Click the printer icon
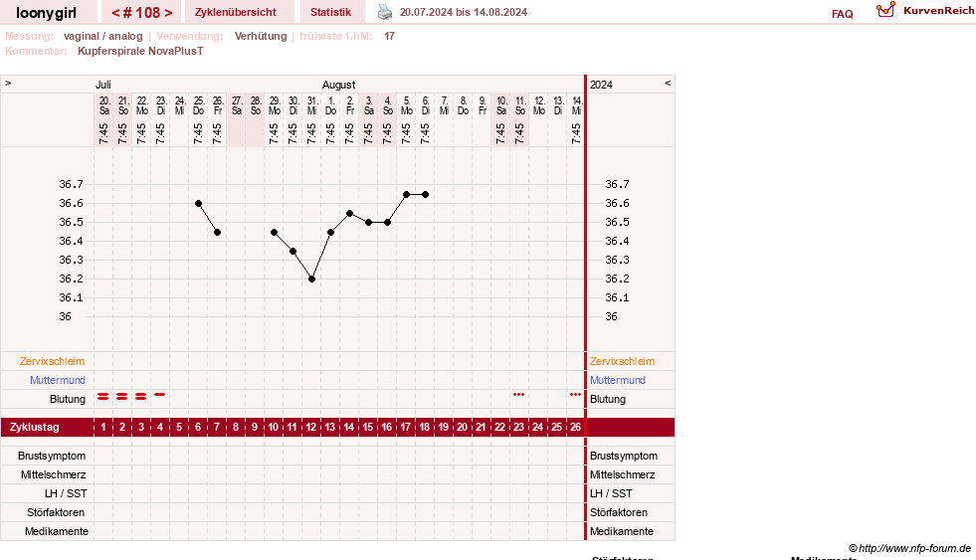This screenshot has height=560, width=976. coord(385,12)
